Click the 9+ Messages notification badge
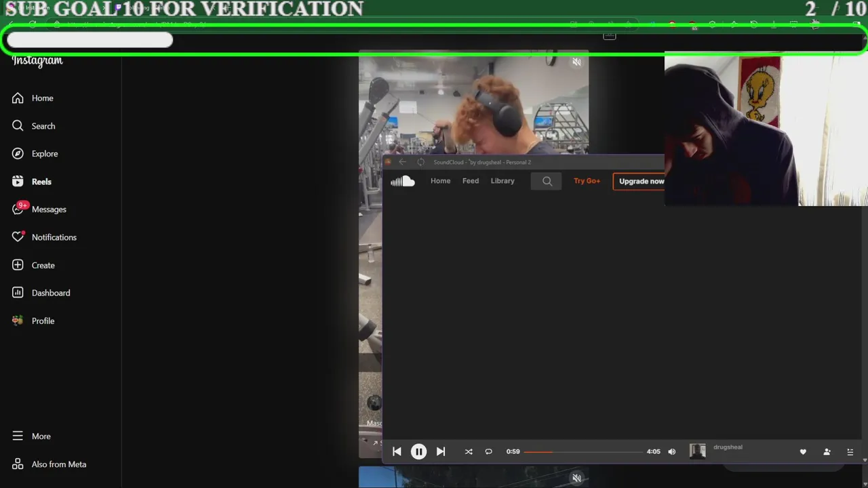This screenshot has width=868, height=488. pos(23,205)
